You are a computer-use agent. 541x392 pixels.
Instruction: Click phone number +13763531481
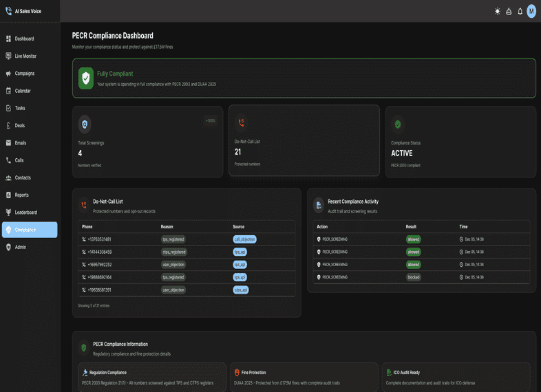click(x=99, y=239)
